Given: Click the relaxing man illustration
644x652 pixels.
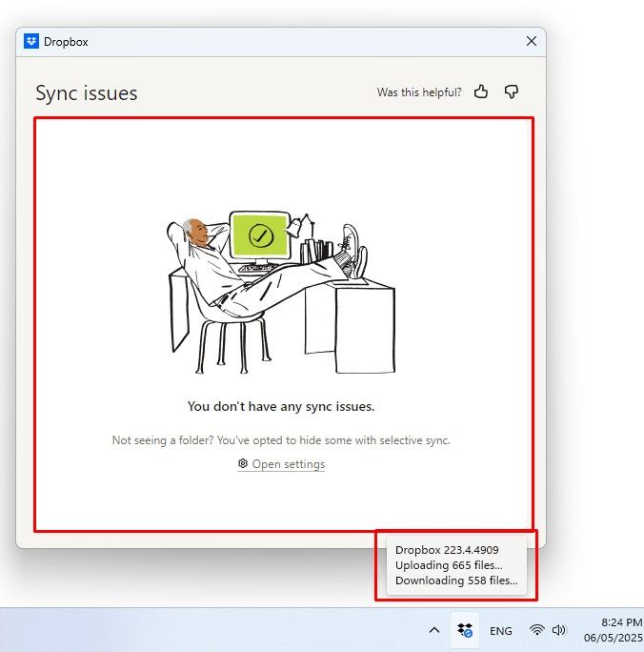Looking at the screenshot, I should [282, 293].
